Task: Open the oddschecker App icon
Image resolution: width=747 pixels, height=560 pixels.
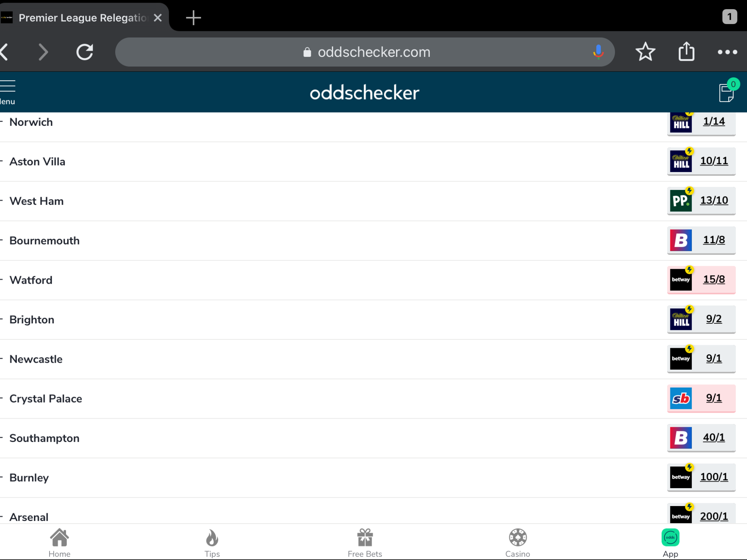Action: 670,543
